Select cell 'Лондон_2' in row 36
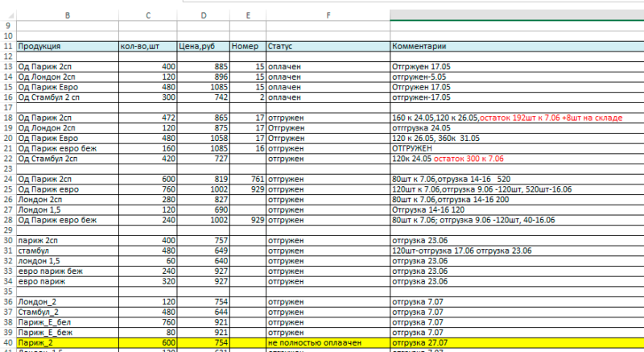This screenshot has width=644, height=352. click(68, 302)
